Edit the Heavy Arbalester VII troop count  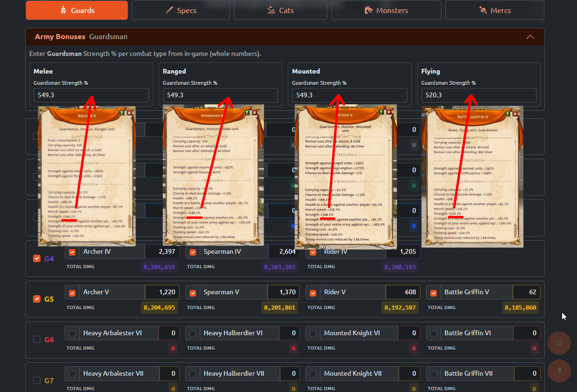[169, 373]
